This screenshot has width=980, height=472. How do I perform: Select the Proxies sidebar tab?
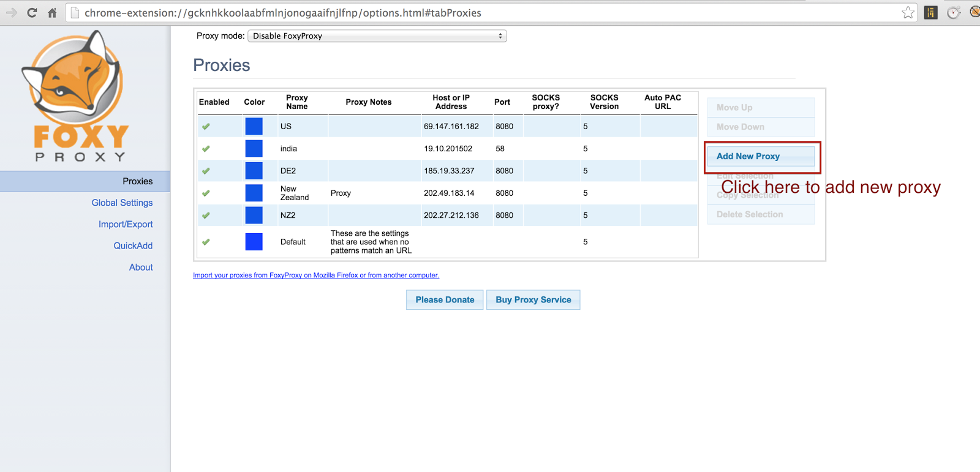(x=85, y=181)
